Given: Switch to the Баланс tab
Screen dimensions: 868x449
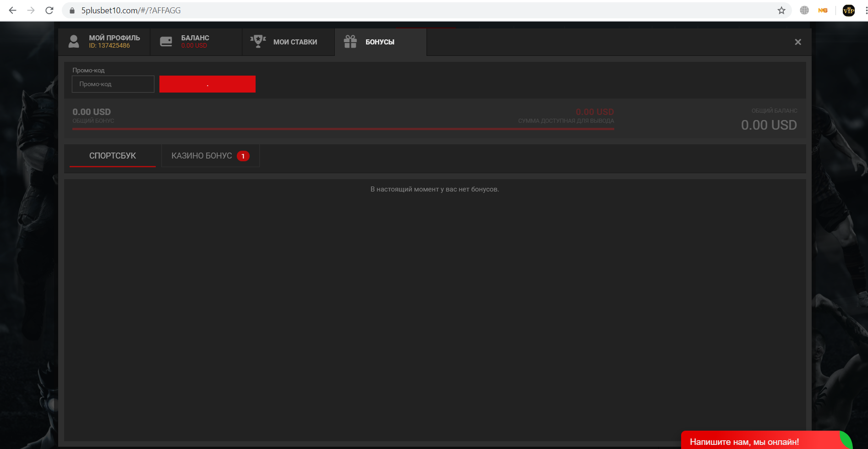Looking at the screenshot, I should click(196, 42).
